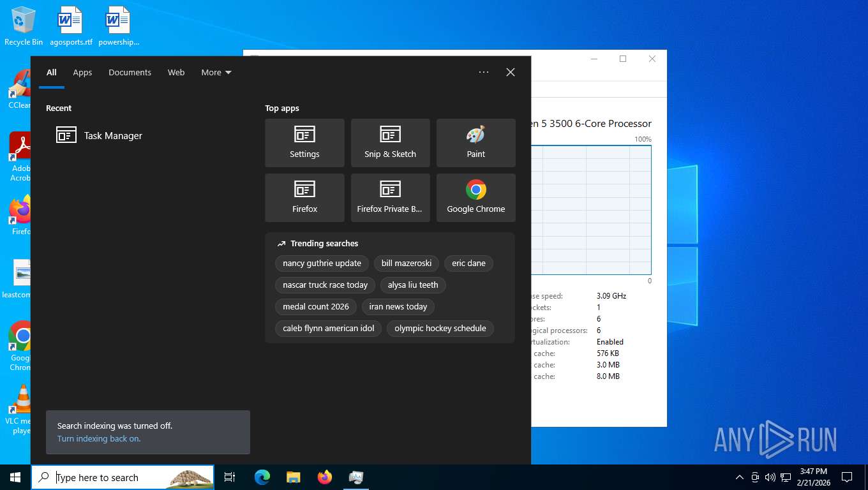Click the 'Type here to search' box
This screenshot has width=868, height=490.
click(123, 477)
